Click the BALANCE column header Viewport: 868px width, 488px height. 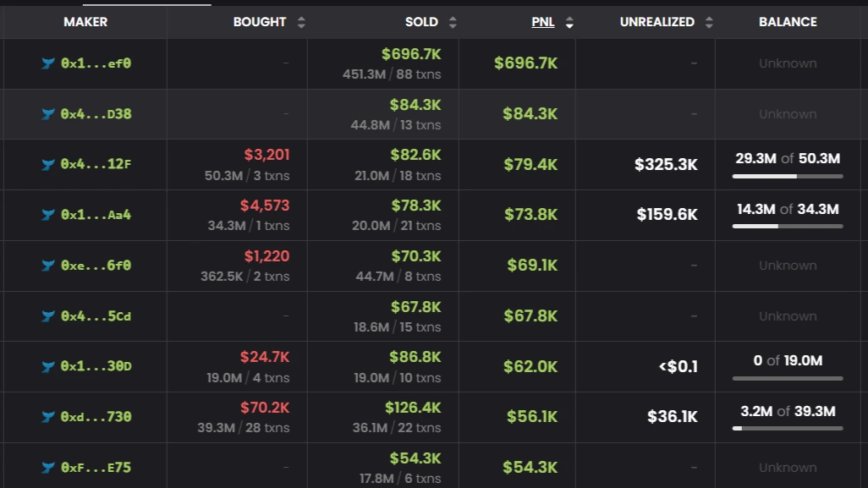click(788, 22)
